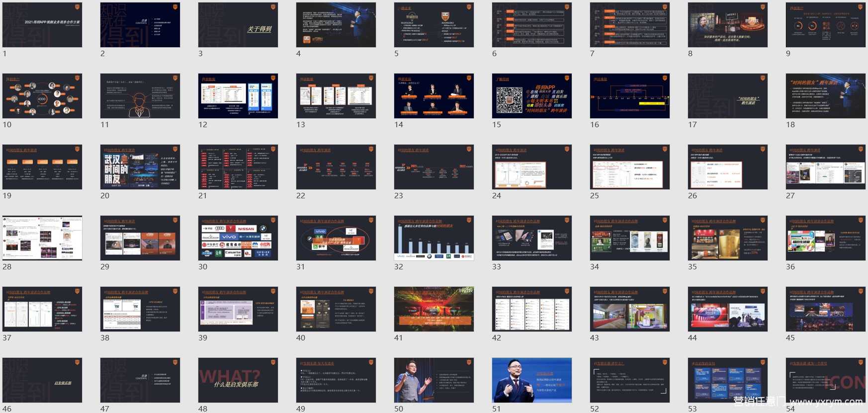Open slide 48 with 'WHAT?' heading
Screen dimensions: 868x413
[238, 380]
